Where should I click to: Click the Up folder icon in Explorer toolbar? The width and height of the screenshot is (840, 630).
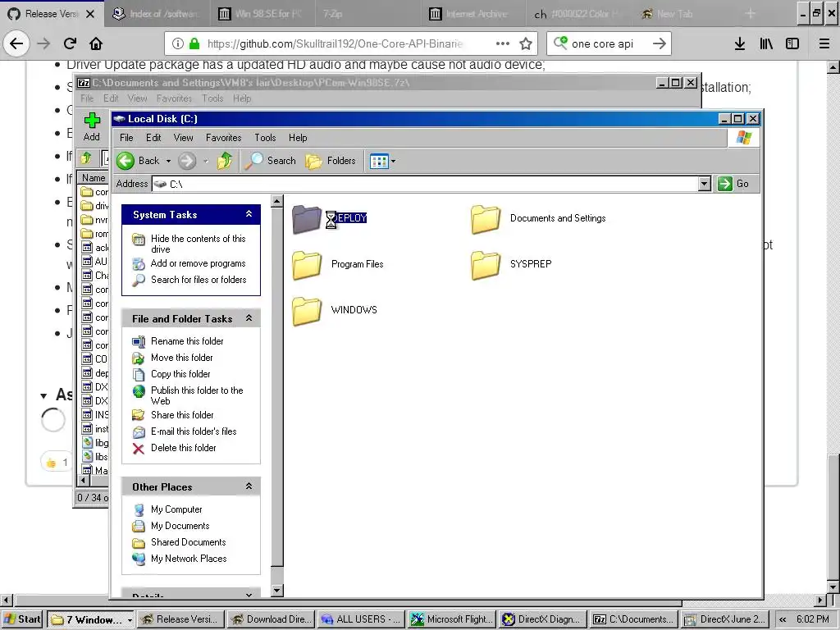click(225, 161)
